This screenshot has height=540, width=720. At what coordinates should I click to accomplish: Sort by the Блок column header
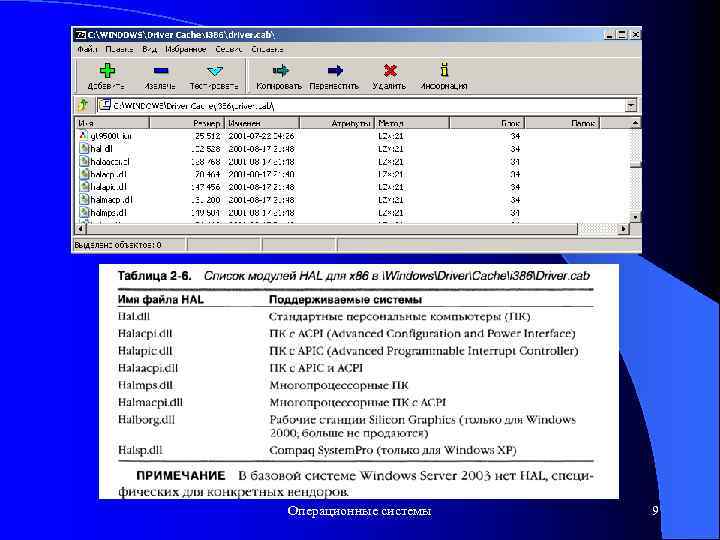(x=487, y=123)
